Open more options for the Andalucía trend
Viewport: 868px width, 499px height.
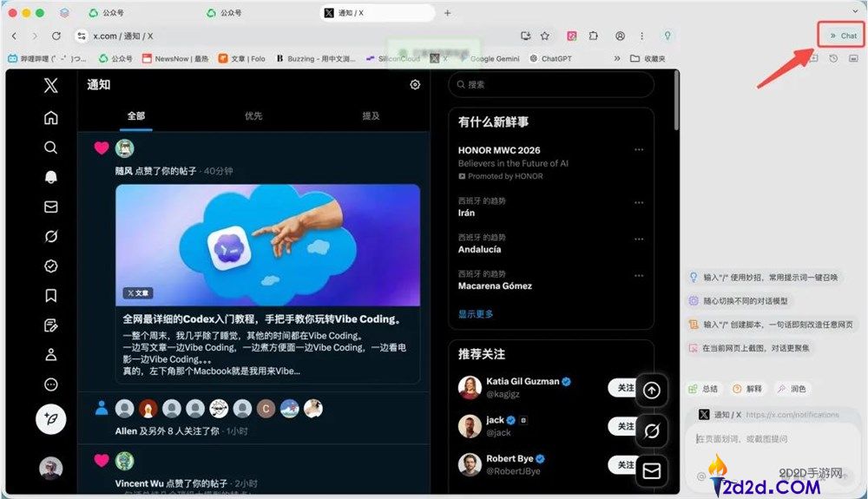639,239
